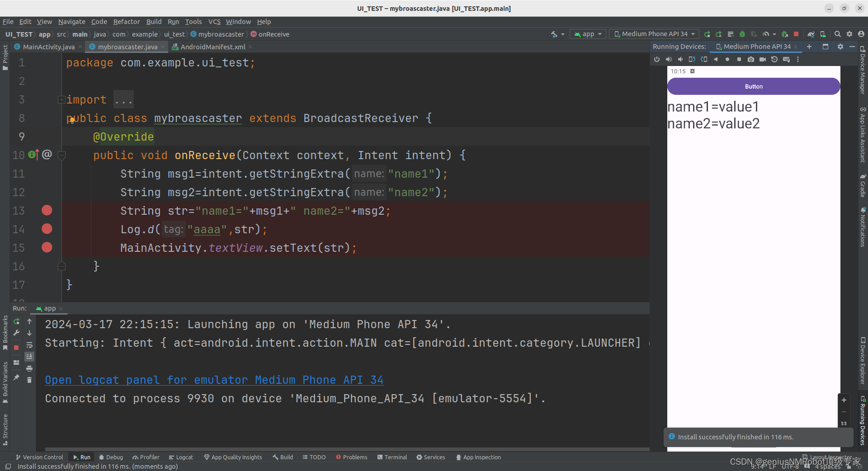The height and width of the screenshot is (471, 868).
Task: Click Apply Changes and Restart Activity icon
Action: coord(719,34)
